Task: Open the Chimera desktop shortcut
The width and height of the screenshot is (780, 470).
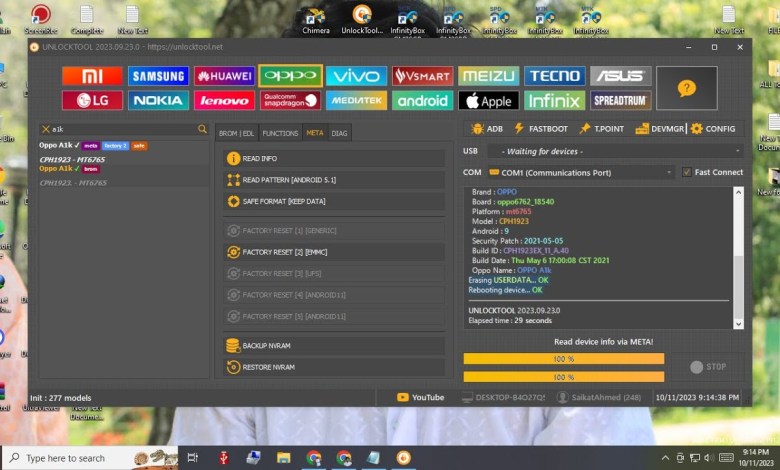Action: tap(316, 21)
